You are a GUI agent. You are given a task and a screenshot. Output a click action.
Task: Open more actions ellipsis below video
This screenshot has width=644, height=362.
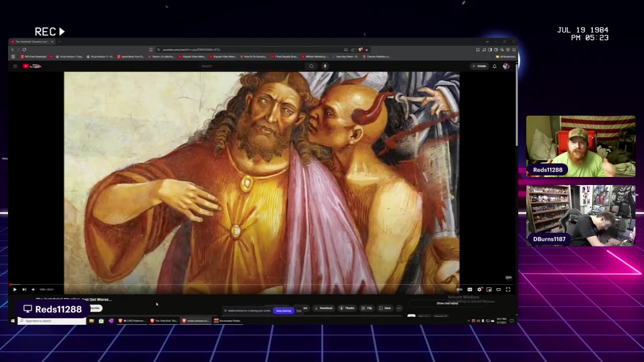[x=399, y=308]
